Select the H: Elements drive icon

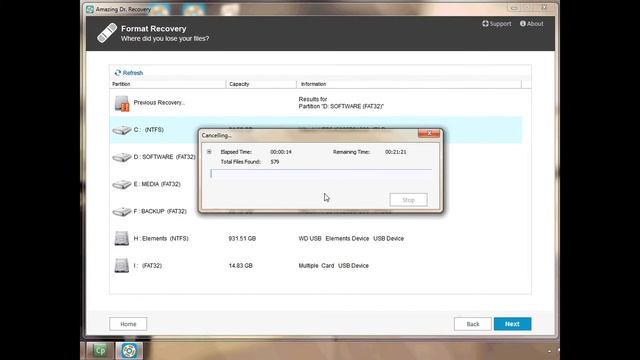coord(122,238)
